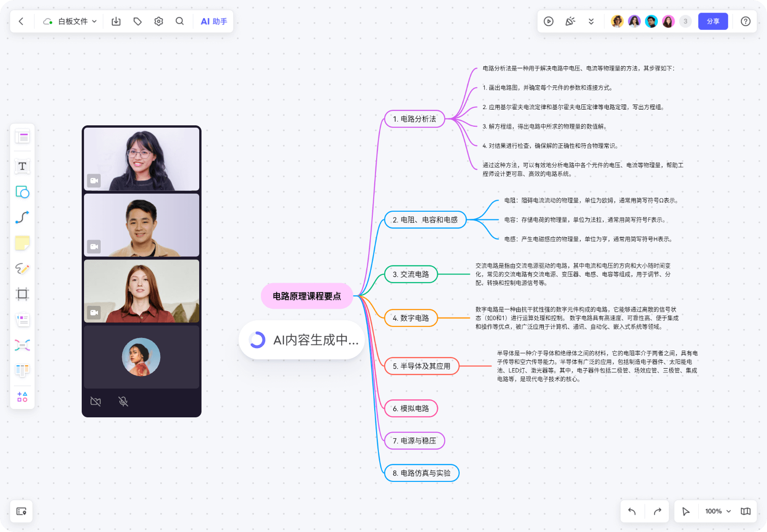Click the 分享 share button
Screen dimensions: 767x532
[713, 21]
